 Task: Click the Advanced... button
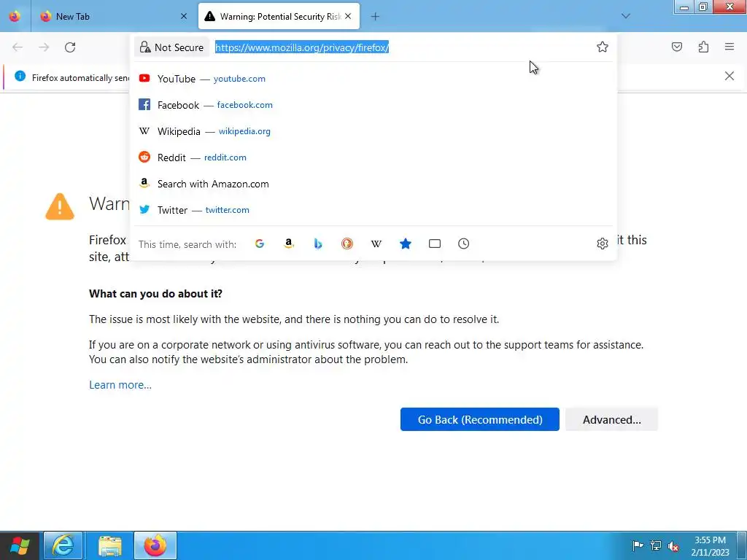point(612,419)
